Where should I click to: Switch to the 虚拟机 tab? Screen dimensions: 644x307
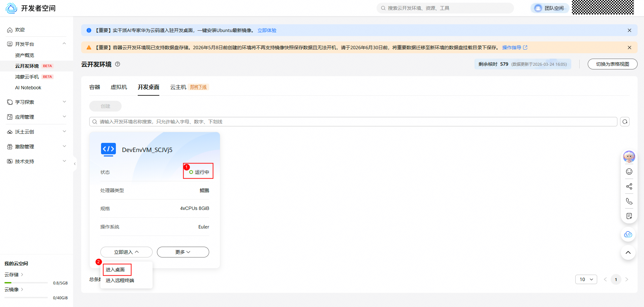pyautogui.click(x=119, y=87)
